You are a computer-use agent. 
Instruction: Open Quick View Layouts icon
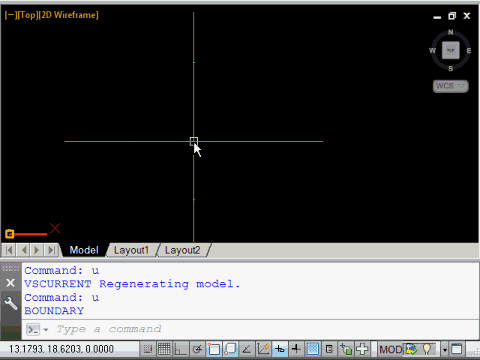pos(411,349)
